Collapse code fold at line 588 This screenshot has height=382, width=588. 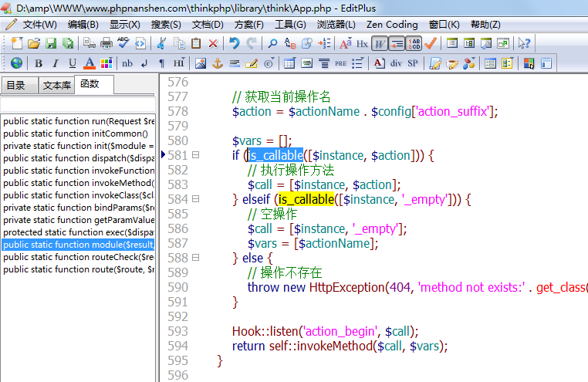click(x=195, y=258)
